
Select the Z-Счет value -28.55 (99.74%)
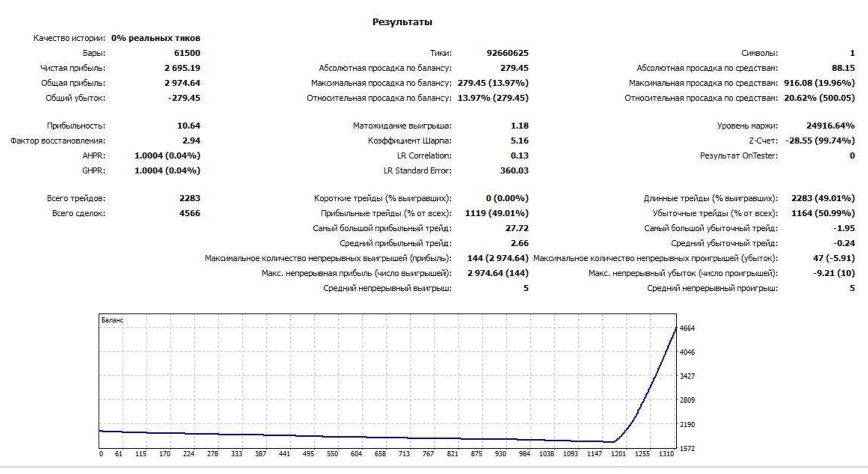click(x=820, y=140)
